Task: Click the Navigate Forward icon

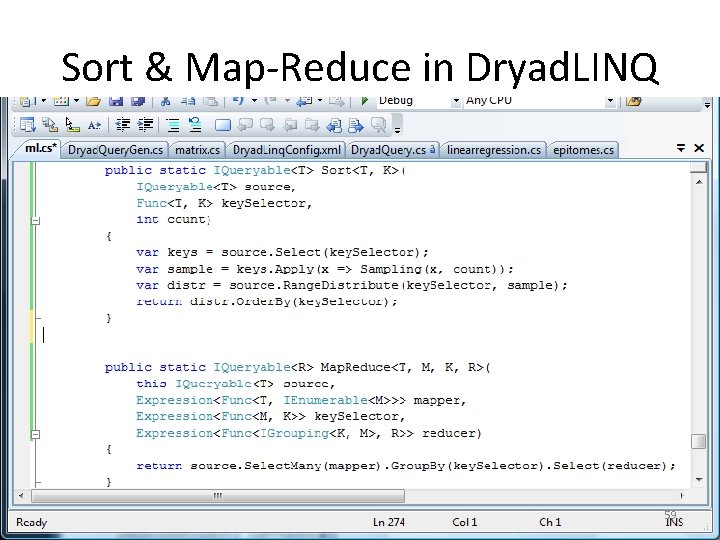Action: [x=336, y=101]
